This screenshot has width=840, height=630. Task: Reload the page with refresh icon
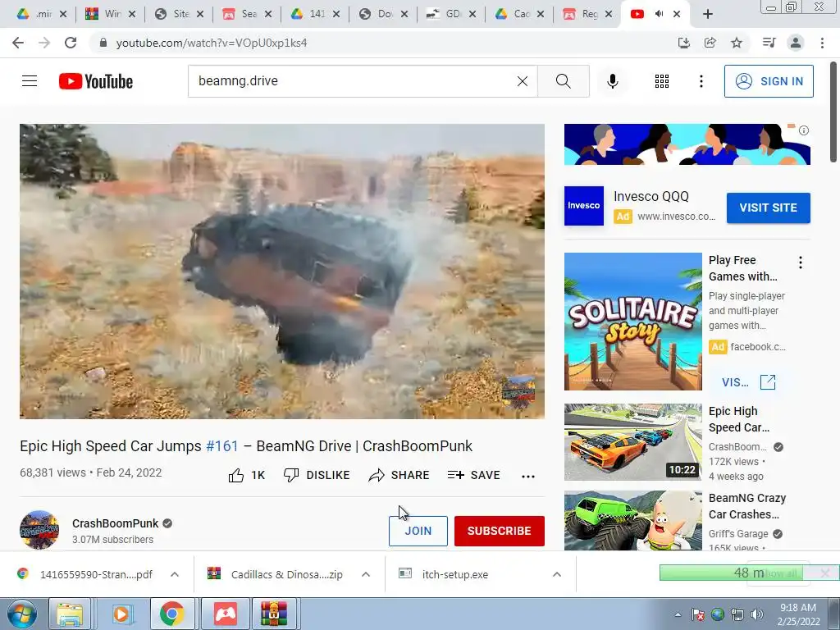pos(71,43)
